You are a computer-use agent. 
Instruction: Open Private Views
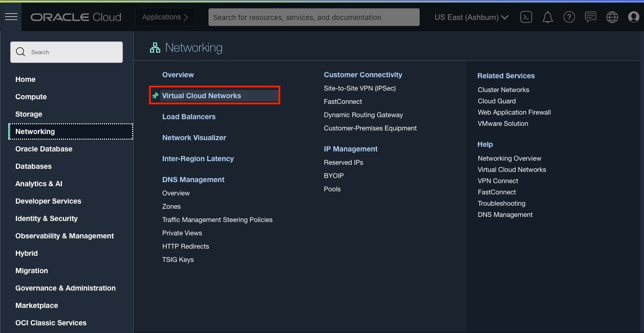tap(182, 233)
